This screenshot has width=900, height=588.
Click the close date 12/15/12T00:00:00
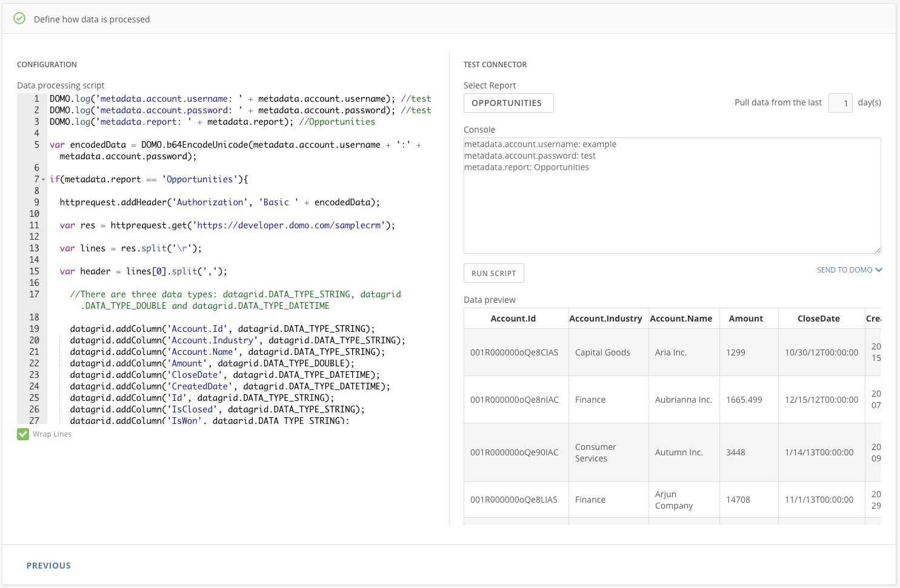point(821,400)
